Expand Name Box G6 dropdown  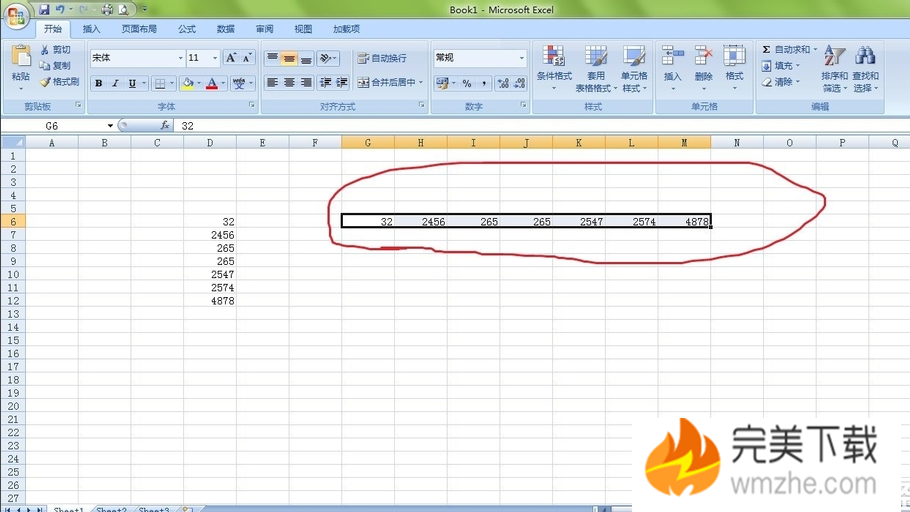(110, 126)
